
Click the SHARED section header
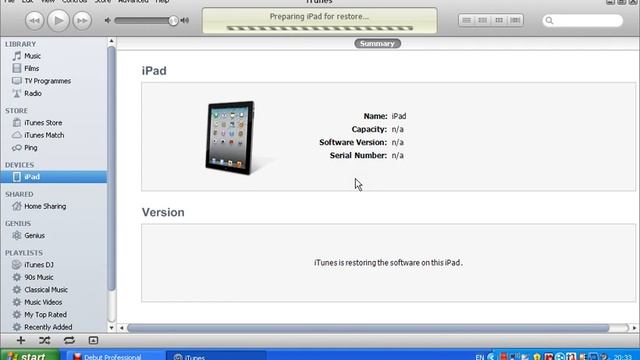(x=19, y=194)
